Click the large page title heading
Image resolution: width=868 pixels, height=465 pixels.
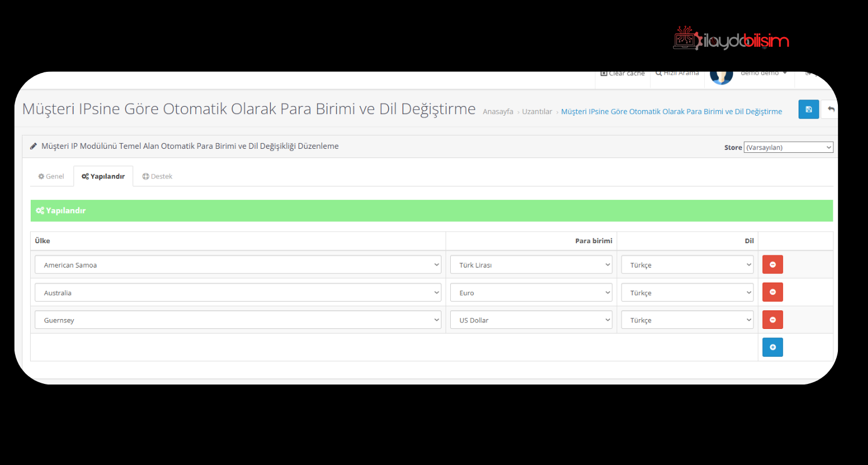[x=249, y=109]
